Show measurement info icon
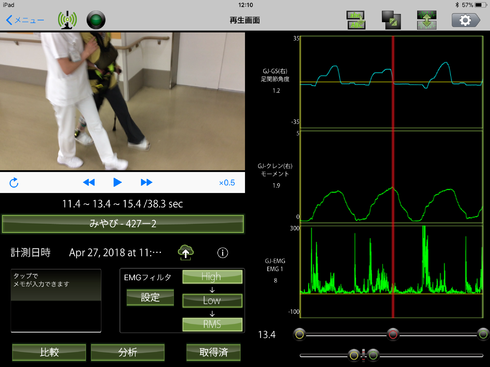The image size is (490, 367). pos(223,253)
